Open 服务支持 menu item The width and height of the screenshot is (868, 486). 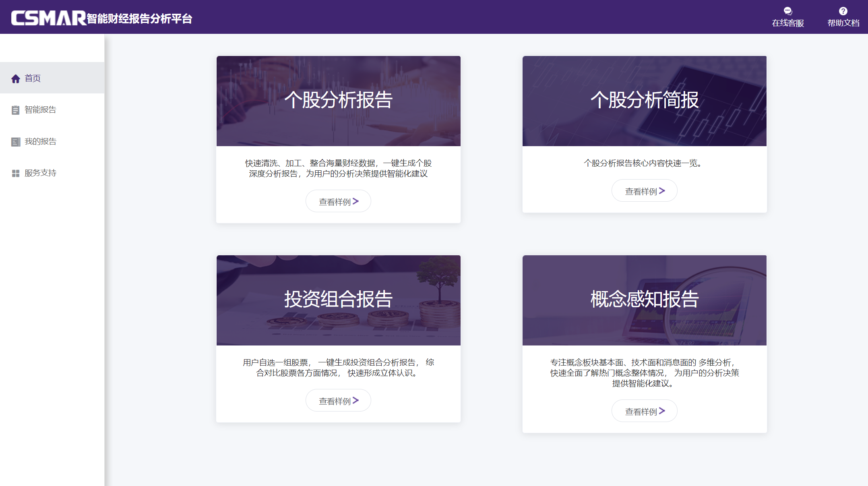point(52,173)
